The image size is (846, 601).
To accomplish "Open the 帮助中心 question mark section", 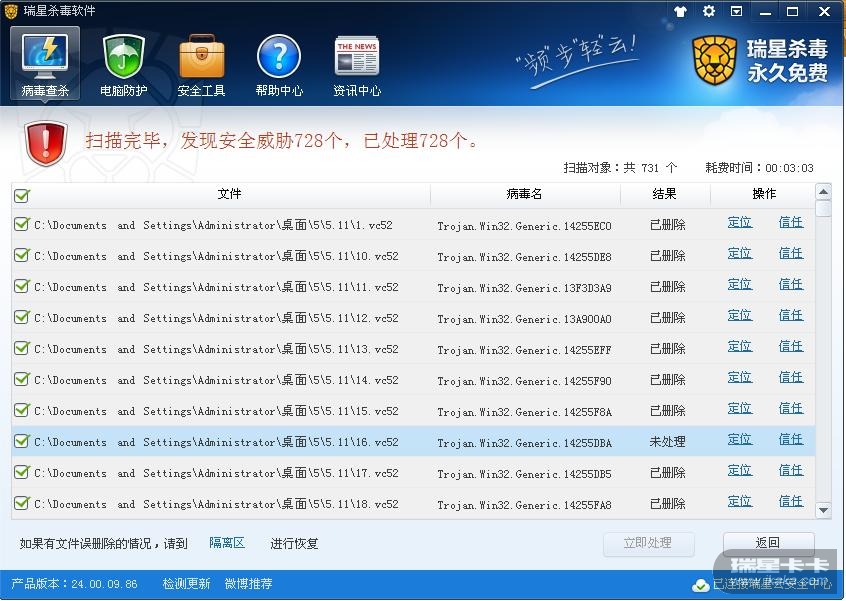I will [279, 64].
